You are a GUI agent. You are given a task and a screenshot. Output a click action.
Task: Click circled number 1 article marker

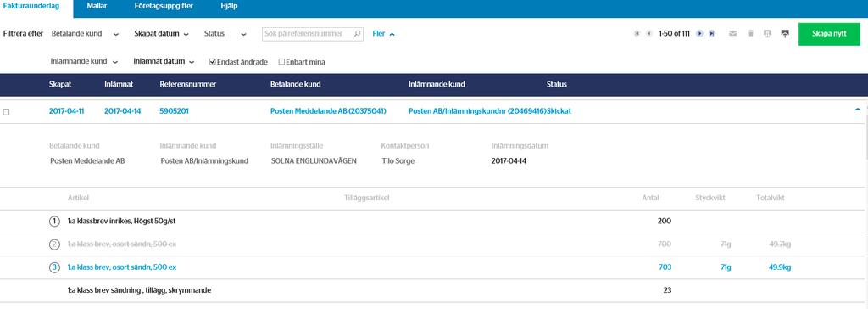(x=54, y=222)
